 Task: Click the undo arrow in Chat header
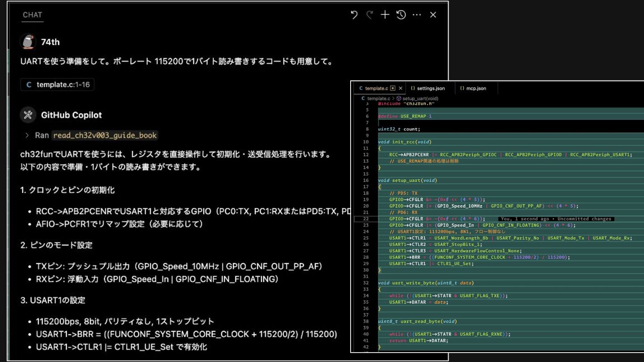pyautogui.click(x=354, y=15)
